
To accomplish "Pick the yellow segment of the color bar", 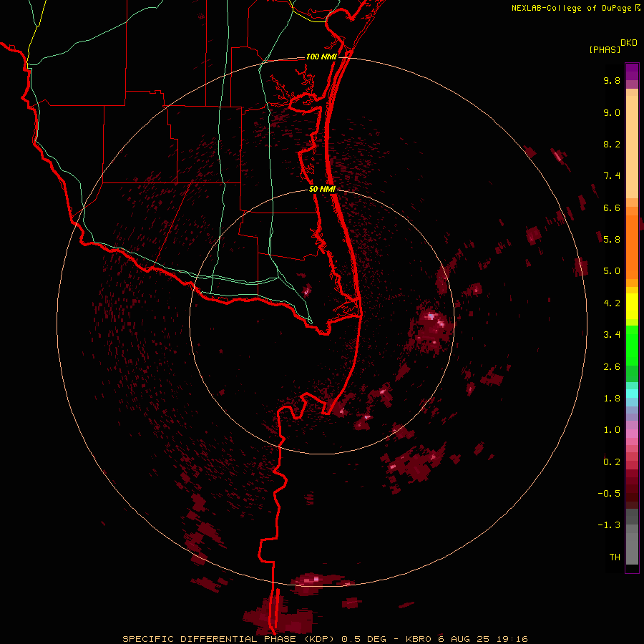I will [x=632, y=306].
